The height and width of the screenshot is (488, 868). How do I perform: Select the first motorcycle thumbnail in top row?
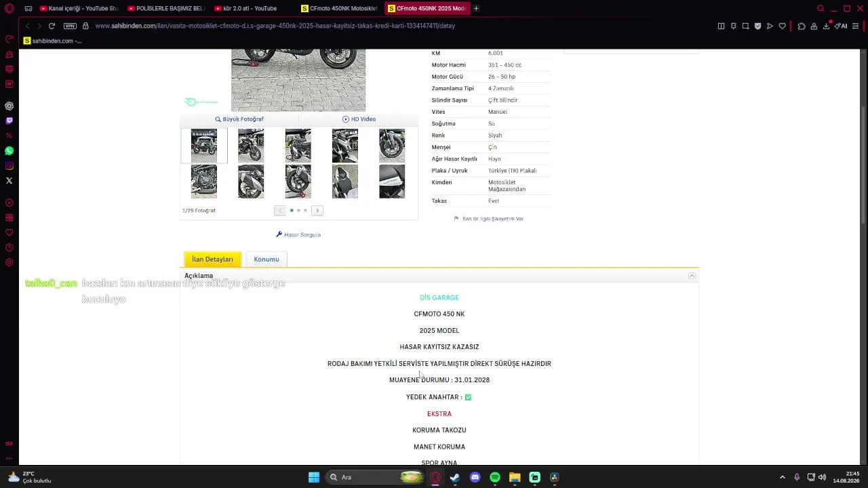(x=204, y=146)
